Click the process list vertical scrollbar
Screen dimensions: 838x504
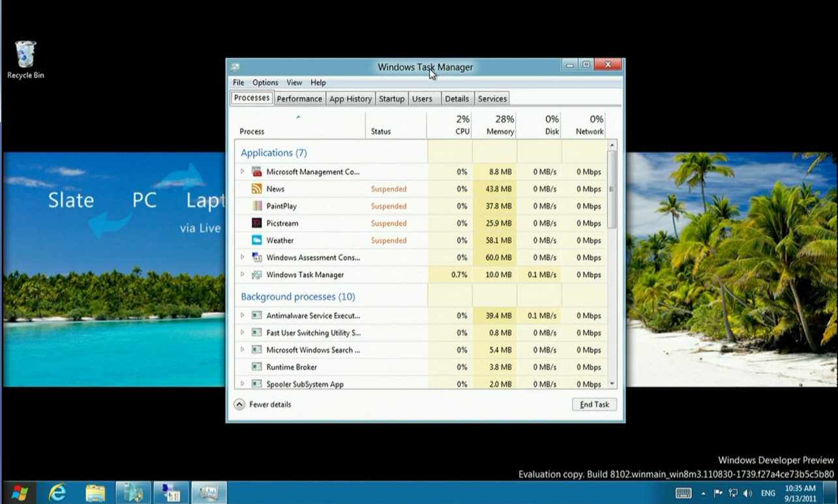coord(612,189)
